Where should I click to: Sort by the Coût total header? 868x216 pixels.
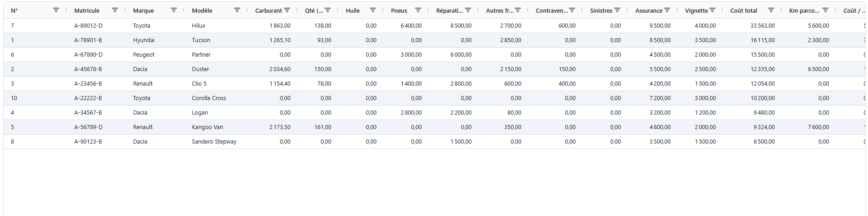point(744,10)
